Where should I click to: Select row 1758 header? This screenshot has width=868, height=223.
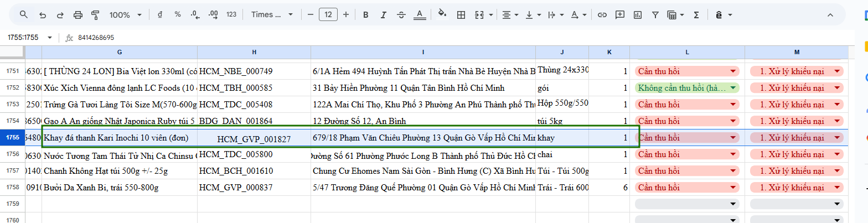pos(12,188)
